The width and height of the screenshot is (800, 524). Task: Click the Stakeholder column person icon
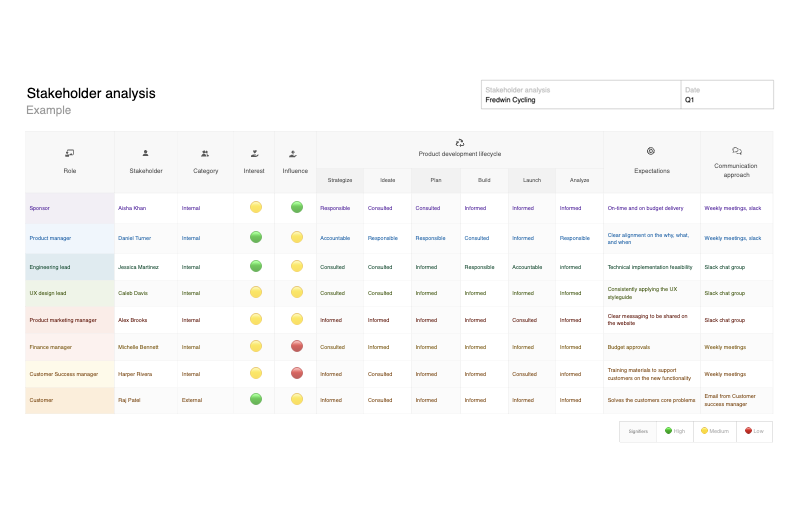point(145,153)
